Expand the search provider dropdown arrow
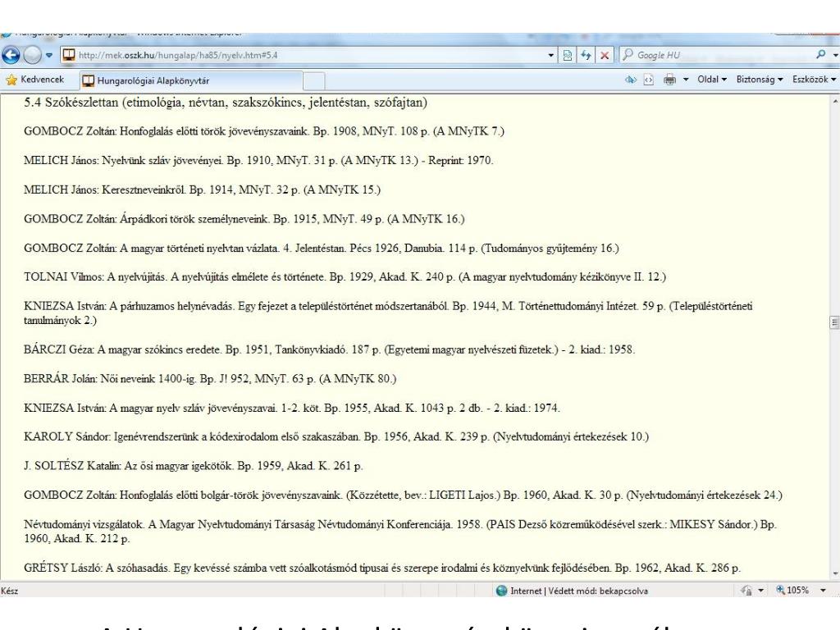Viewport: 840px width, 630px height. click(x=834, y=55)
